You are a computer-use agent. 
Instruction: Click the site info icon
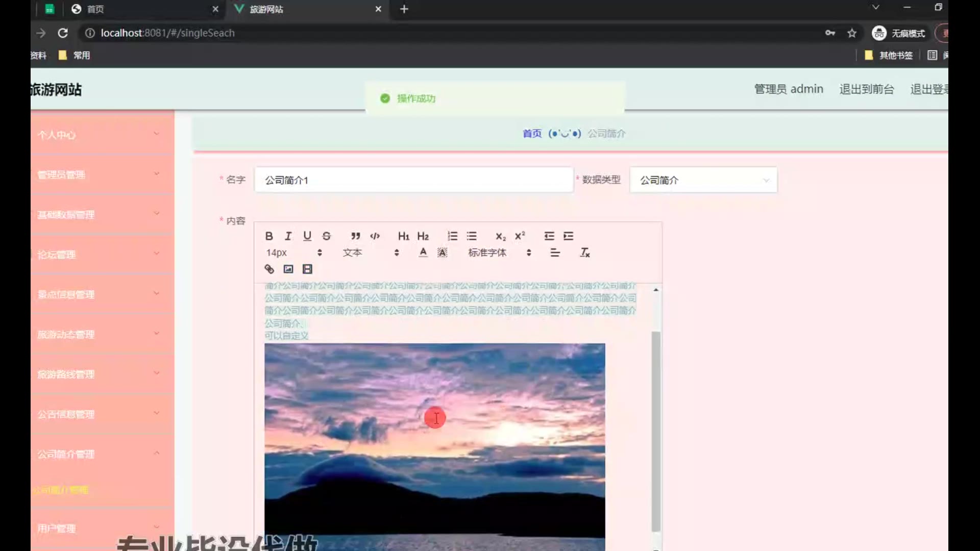click(90, 33)
